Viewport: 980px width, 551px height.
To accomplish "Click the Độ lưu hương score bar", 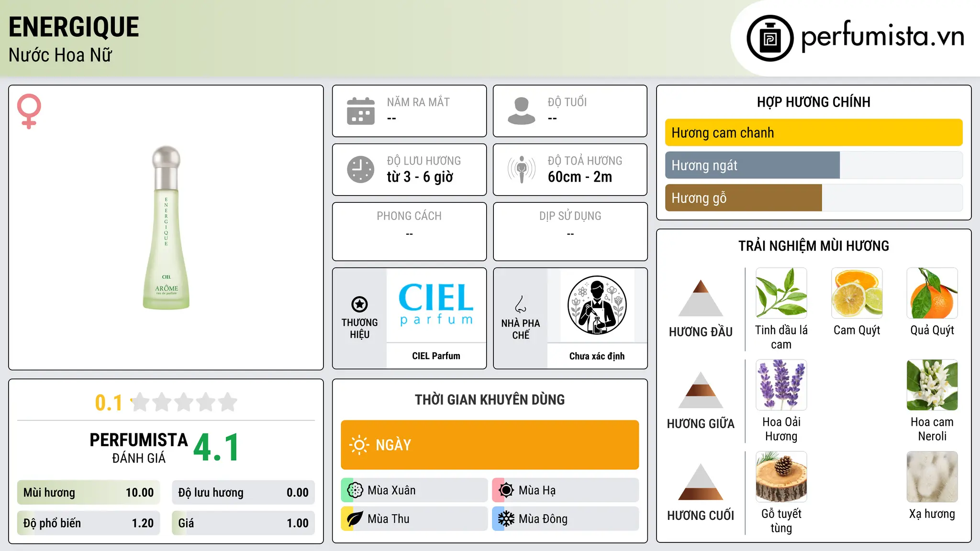I will [x=243, y=493].
